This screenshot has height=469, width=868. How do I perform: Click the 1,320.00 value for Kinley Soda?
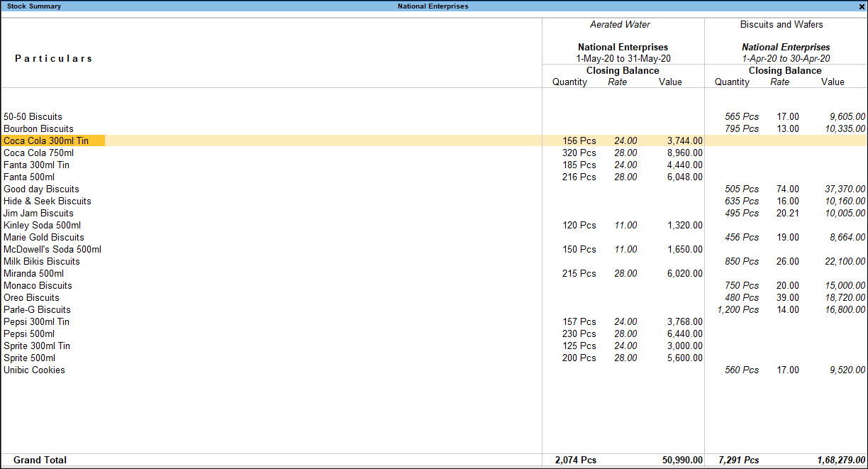pyautogui.click(x=685, y=225)
